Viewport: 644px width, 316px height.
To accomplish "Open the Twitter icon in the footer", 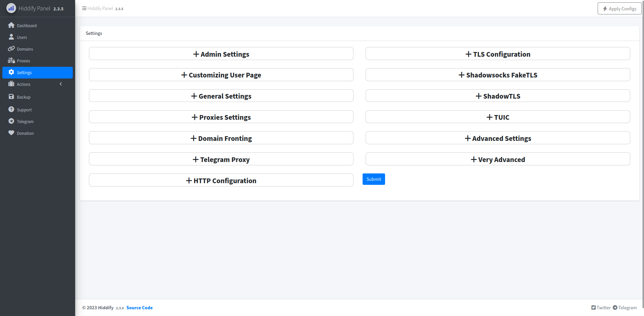I will tap(593, 307).
